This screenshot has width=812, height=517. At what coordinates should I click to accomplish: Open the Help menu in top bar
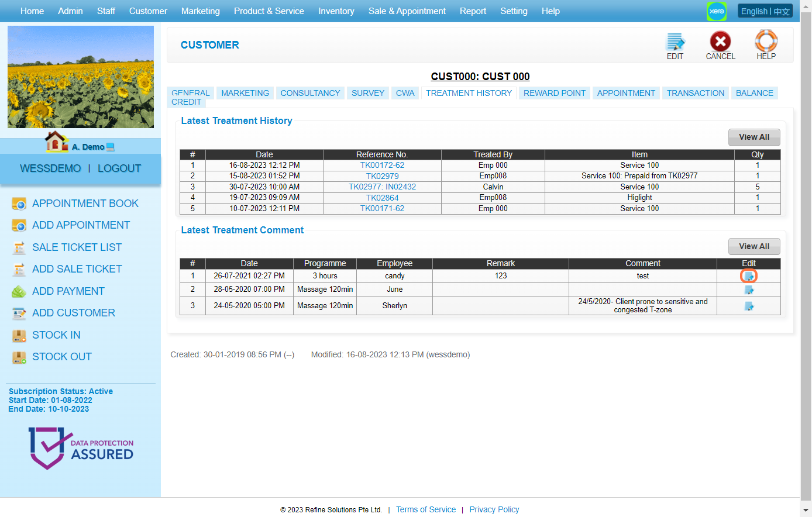[550, 11]
